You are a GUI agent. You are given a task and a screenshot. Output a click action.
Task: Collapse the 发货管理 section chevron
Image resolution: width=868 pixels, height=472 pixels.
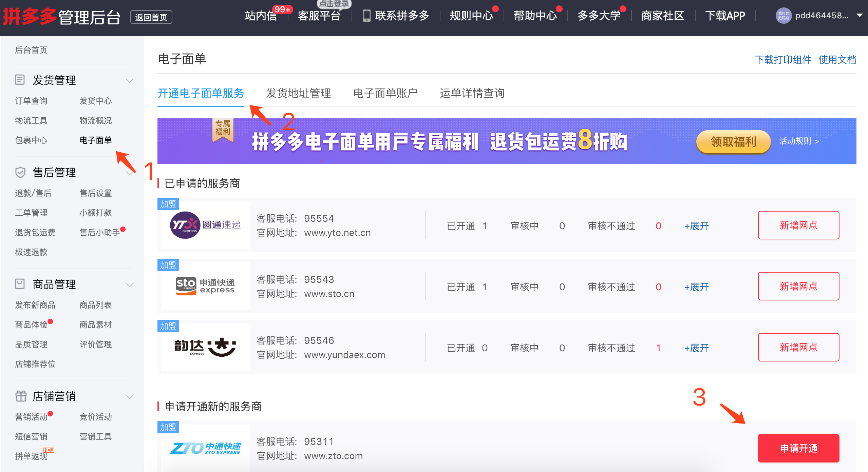coord(130,81)
